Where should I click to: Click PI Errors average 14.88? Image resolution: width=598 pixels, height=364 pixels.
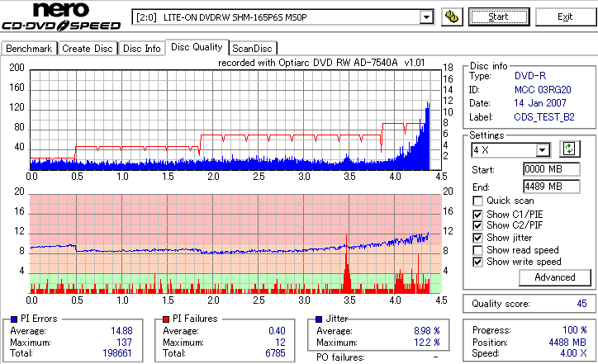click(x=121, y=331)
